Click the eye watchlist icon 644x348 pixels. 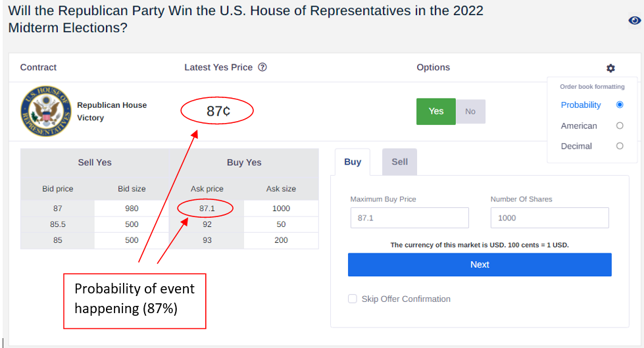coord(635,20)
